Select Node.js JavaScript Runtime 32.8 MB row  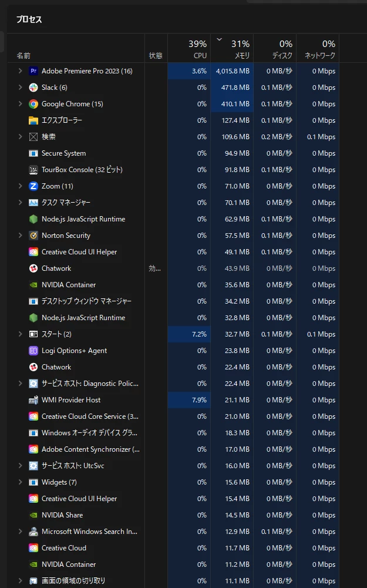173,318
